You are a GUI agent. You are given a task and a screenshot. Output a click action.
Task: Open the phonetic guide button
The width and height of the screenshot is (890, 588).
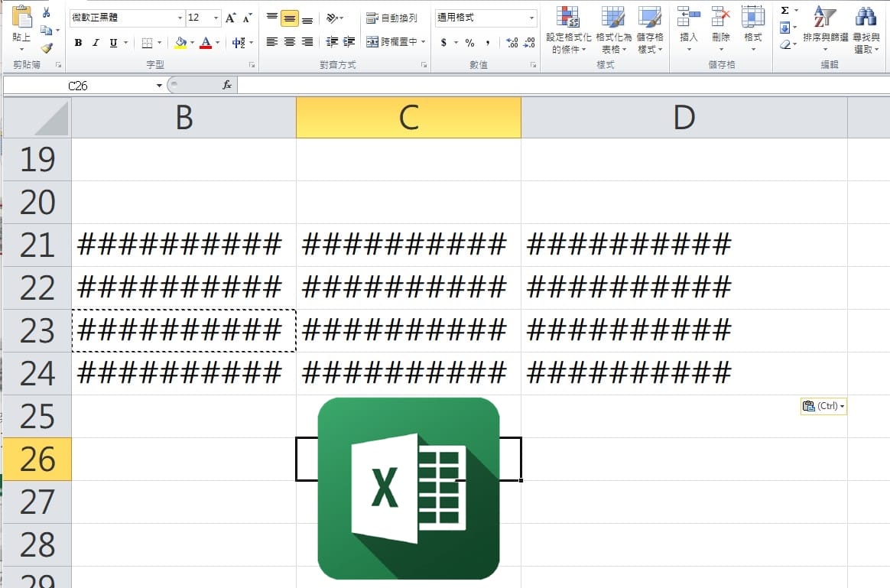coord(239,43)
